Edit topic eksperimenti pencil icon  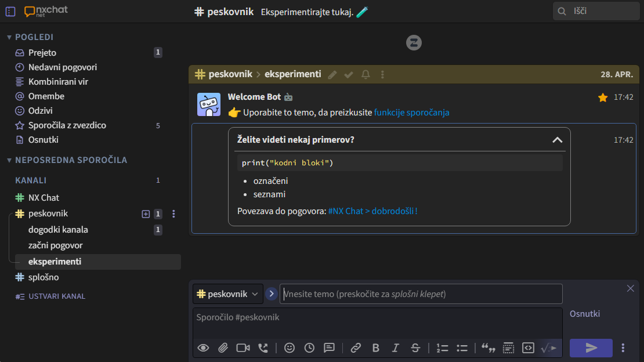point(332,74)
